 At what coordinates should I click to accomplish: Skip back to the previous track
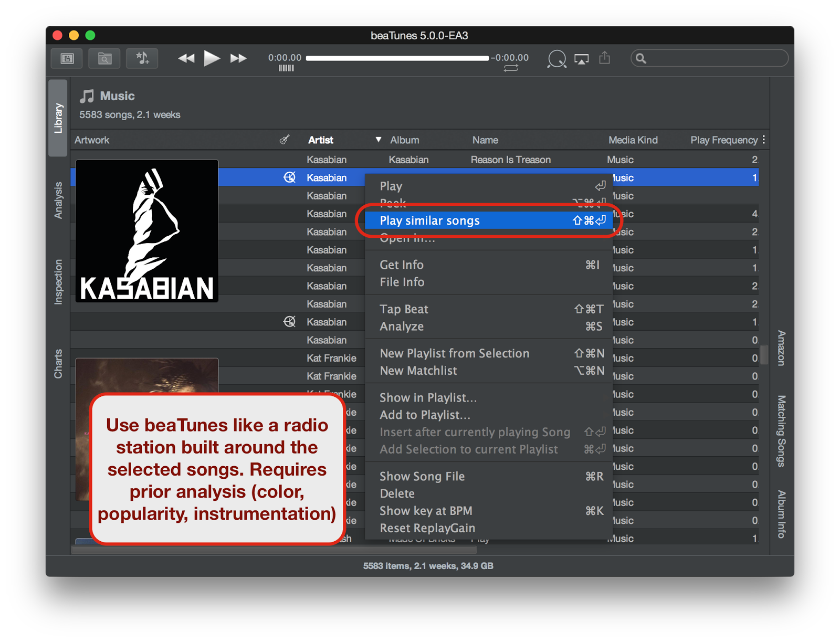tap(186, 58)
